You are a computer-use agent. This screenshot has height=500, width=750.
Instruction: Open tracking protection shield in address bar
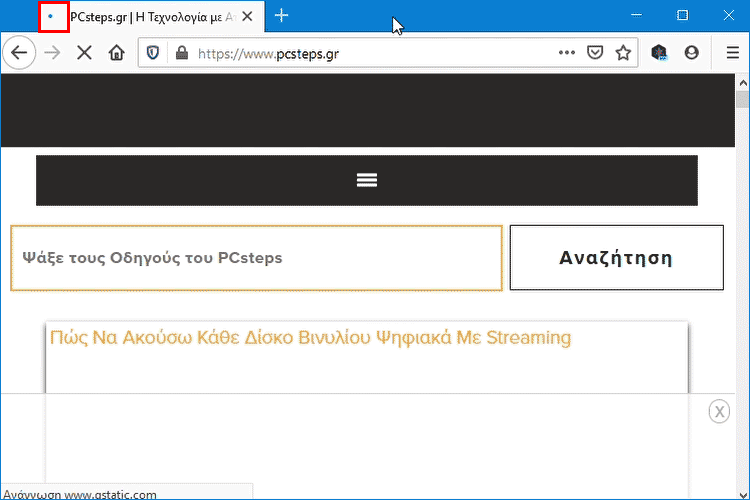153,53
